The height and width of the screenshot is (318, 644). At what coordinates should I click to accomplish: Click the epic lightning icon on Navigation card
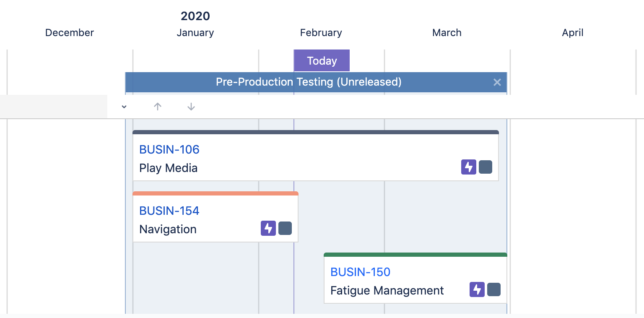(268, 228)
